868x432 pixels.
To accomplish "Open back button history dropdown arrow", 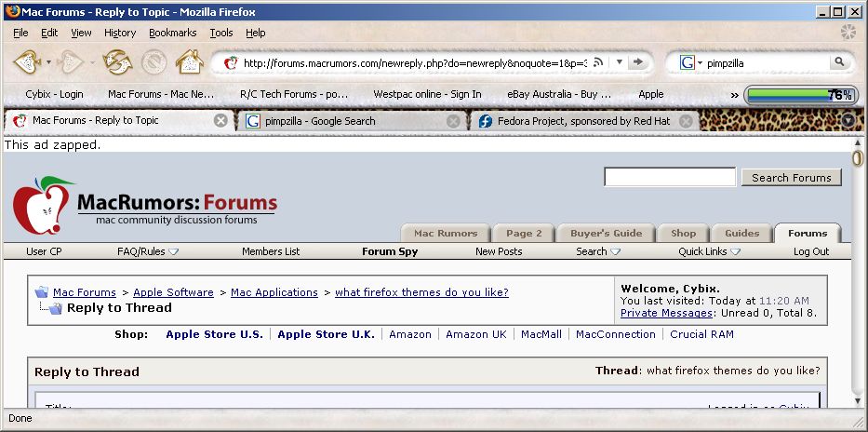I will pyautogui.click(x=48, y=62).
